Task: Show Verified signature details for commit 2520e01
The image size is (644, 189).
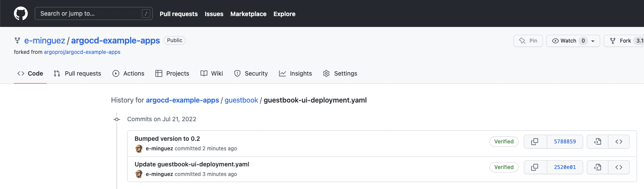Action: [504, 167]
